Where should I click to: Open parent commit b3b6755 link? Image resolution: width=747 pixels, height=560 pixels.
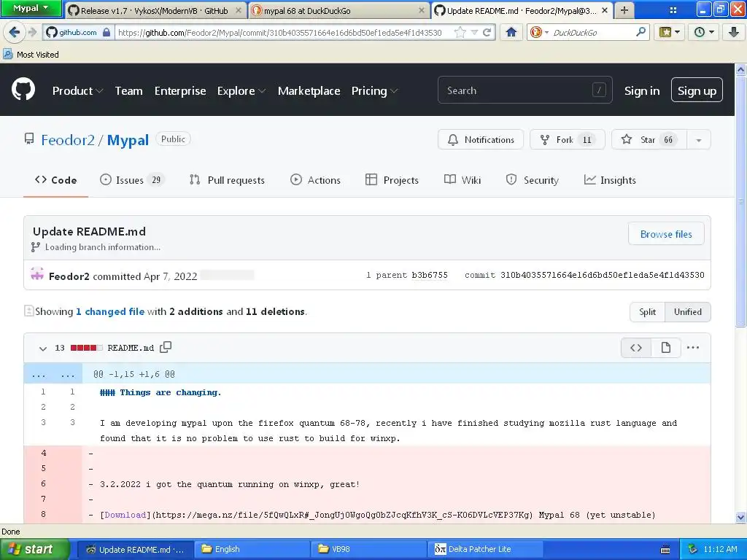click(430, 275)
